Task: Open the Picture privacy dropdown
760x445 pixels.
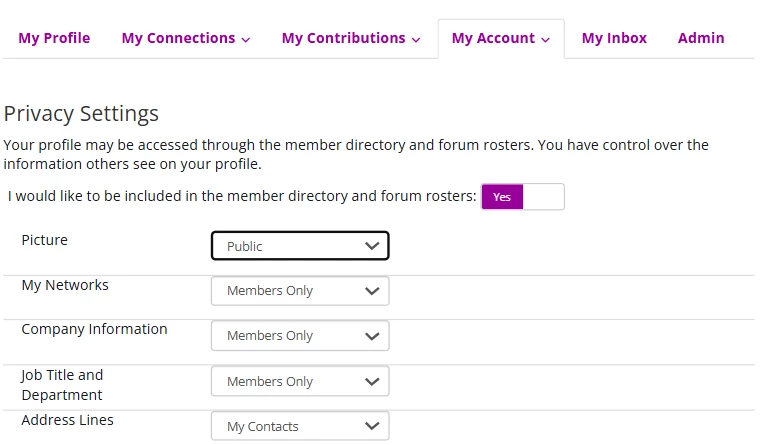Action: coord(299,246)
